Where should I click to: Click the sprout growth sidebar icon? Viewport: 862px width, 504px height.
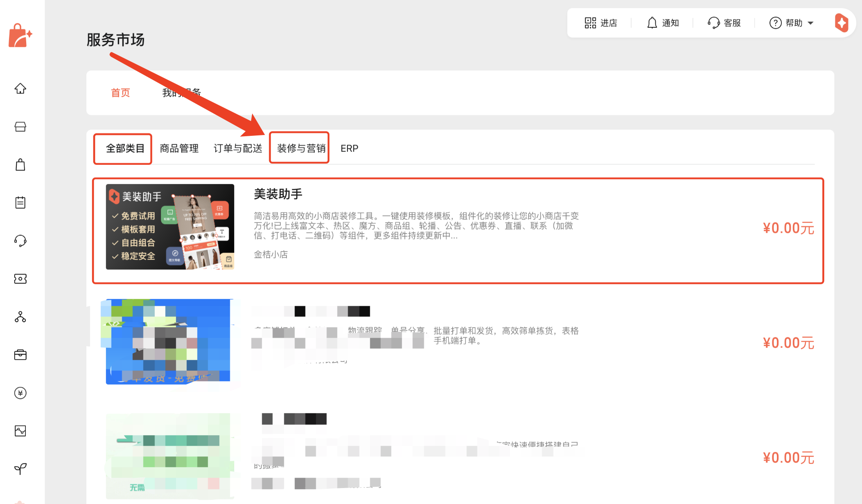pyautogui.click(x=20, y=469)
